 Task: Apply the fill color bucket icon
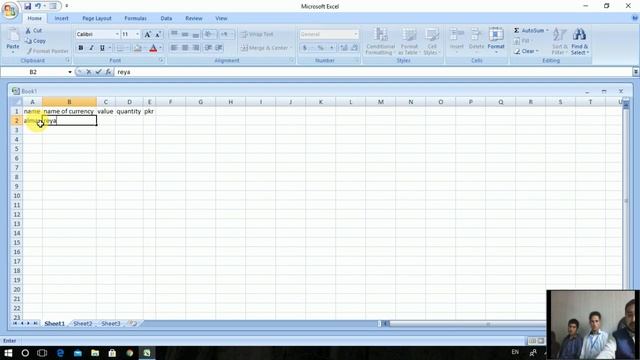coord(138,48)
